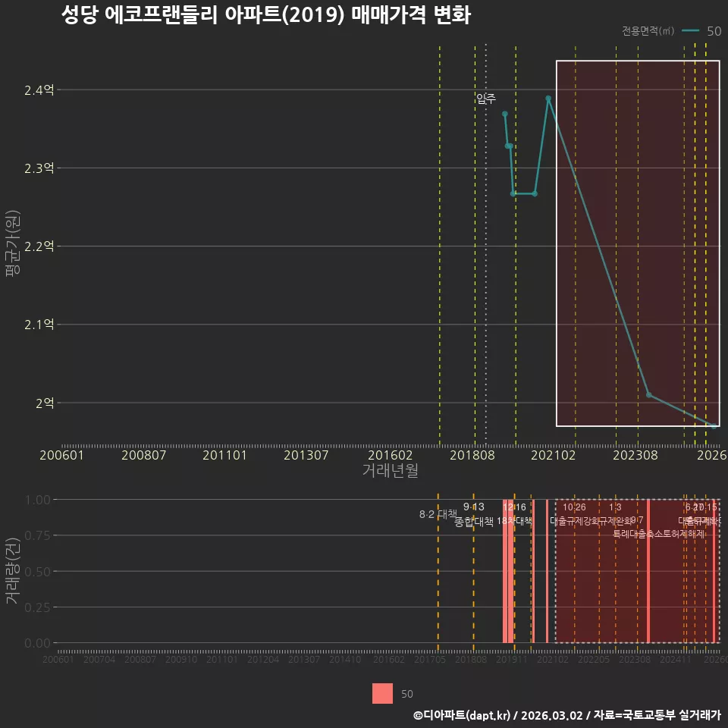This screenshot has width=728, height=728.
Task: Select 202411 on the volume chart x-axis
Action: 676,659
